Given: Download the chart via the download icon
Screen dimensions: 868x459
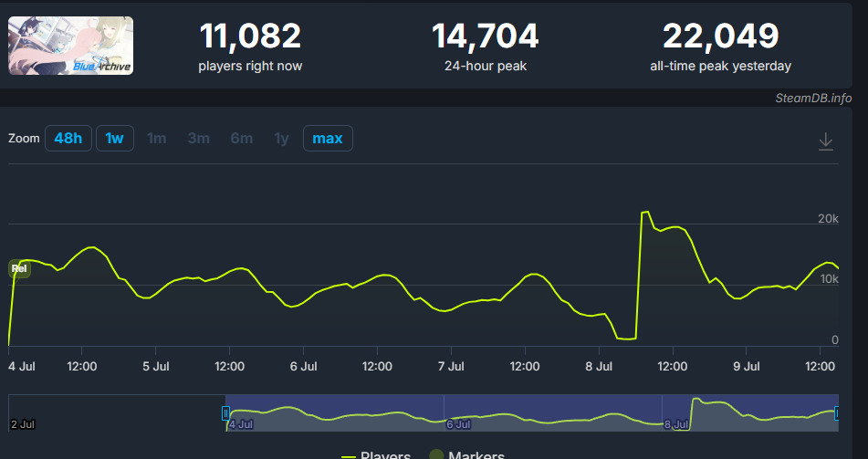Looking at the screenshot, I should coord(825,141).
